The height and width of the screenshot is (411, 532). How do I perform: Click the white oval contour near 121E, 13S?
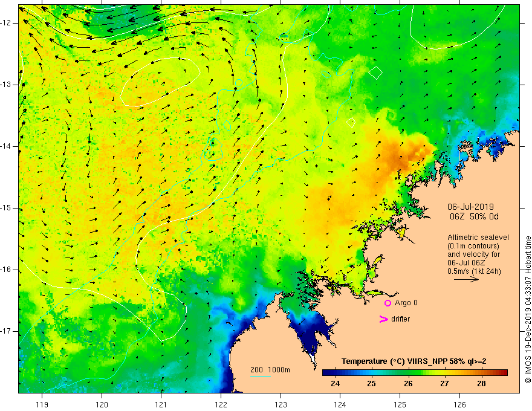(160, 82)
